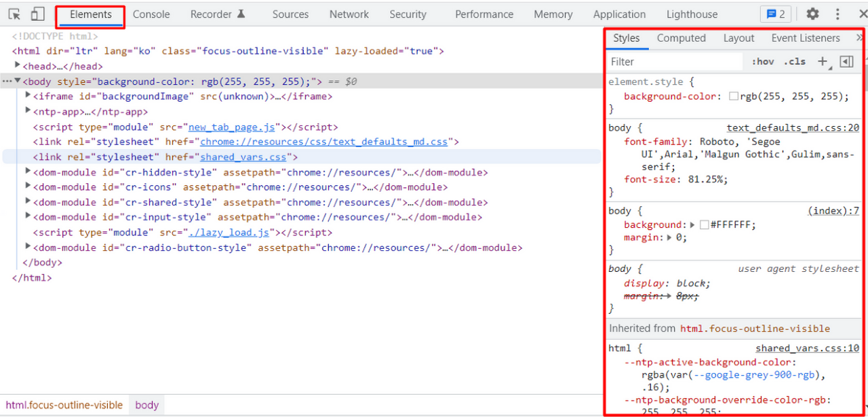This screenshot has height=417, width=868.
Task: Expand the ntp-app element node
Action: (x=28, y=111)
